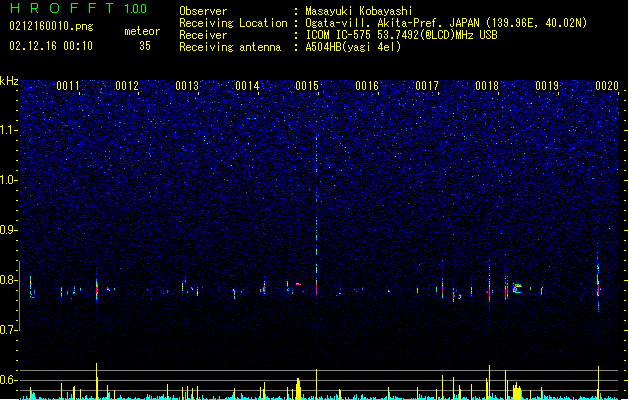Viewport: 629px width, 400px height.
Task: Click the white bracket-shaped echo after 0018
Action: (517, 288)
